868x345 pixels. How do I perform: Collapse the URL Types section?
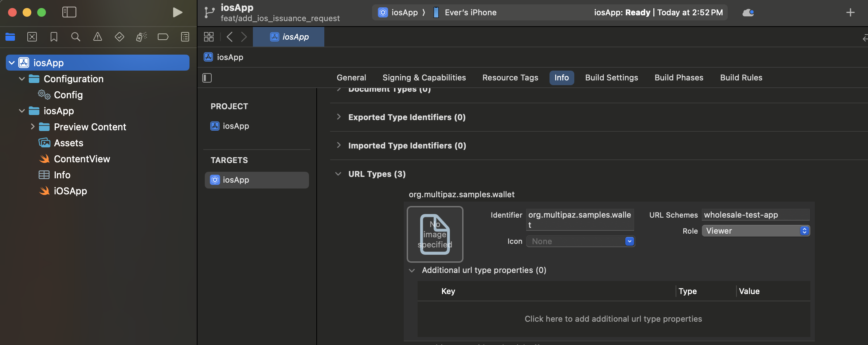pos(337,174)
